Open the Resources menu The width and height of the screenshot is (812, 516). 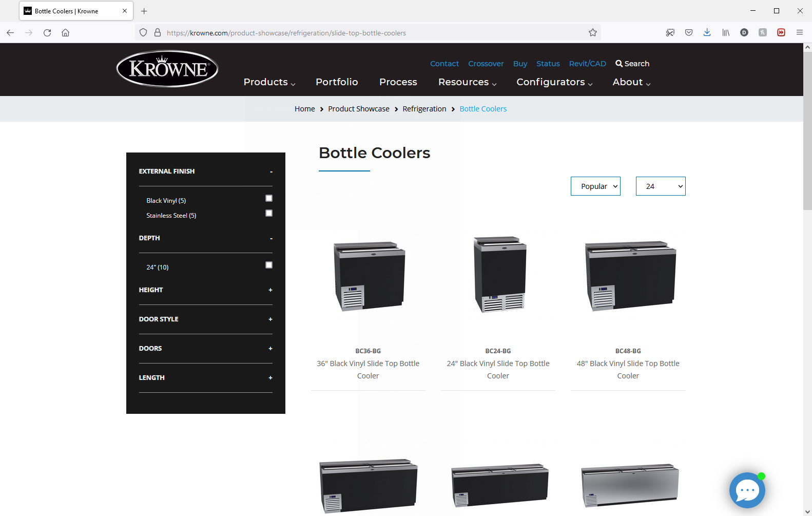tap(468, 82)
